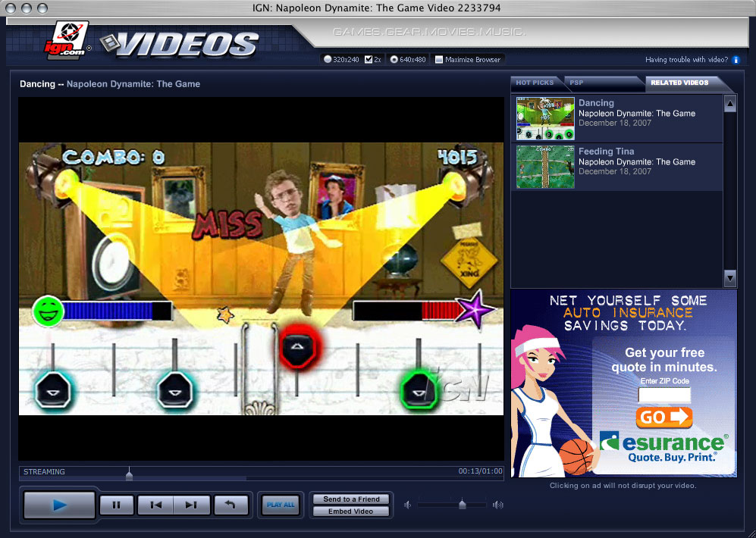Open the Dancing video thumbnail
Image resolution: width=756 pixels, height=538 pixels.
coord(545,118)
